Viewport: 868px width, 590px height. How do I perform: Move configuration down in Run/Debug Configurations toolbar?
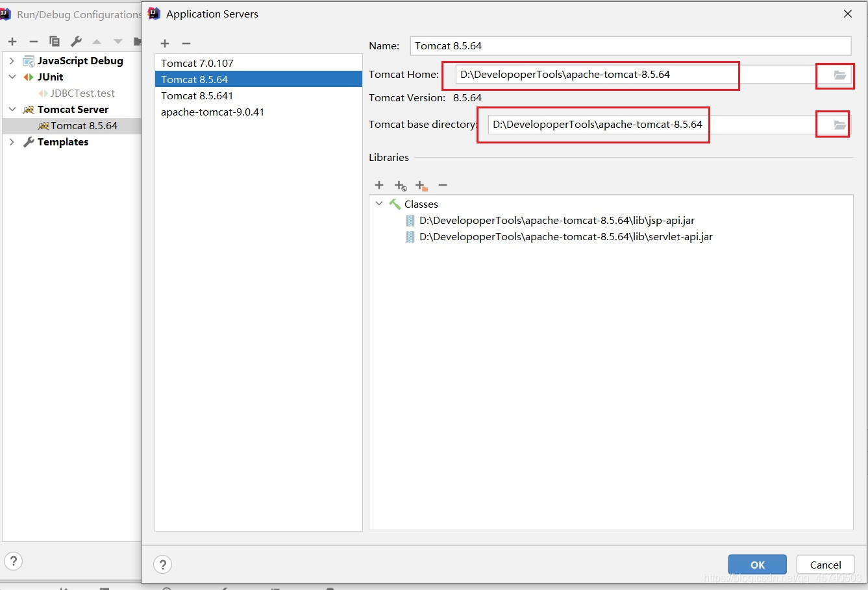click(x=118, y=42)
